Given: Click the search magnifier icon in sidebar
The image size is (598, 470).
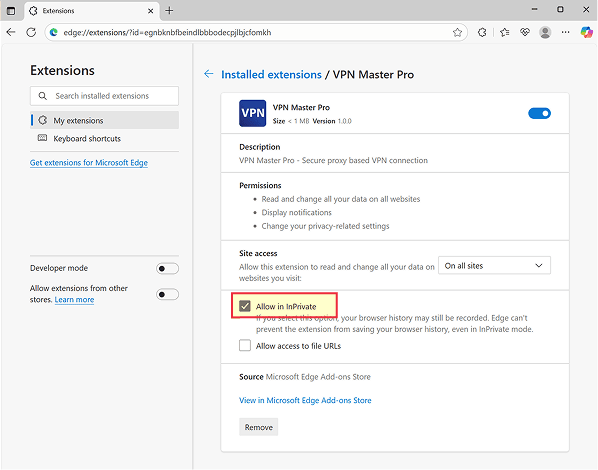Looking at the screenshot, I should (x=43, y=96).
